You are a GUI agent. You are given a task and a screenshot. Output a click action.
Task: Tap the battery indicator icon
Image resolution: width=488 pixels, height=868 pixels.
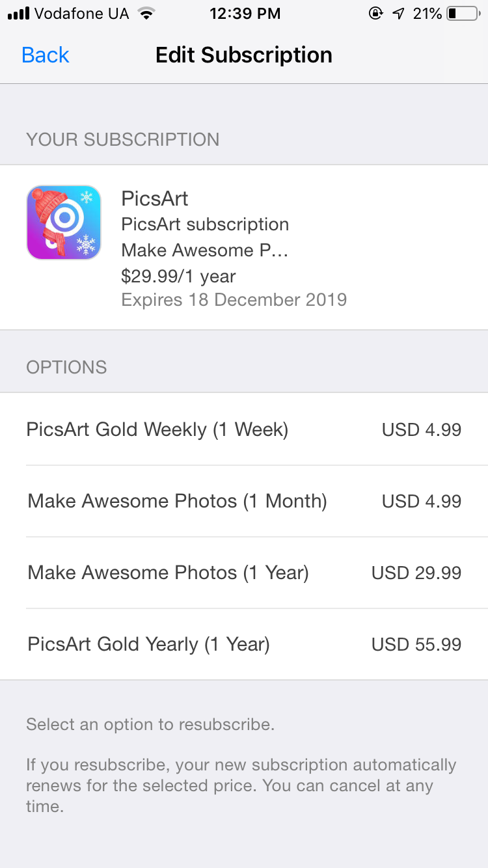click(463, 14)
